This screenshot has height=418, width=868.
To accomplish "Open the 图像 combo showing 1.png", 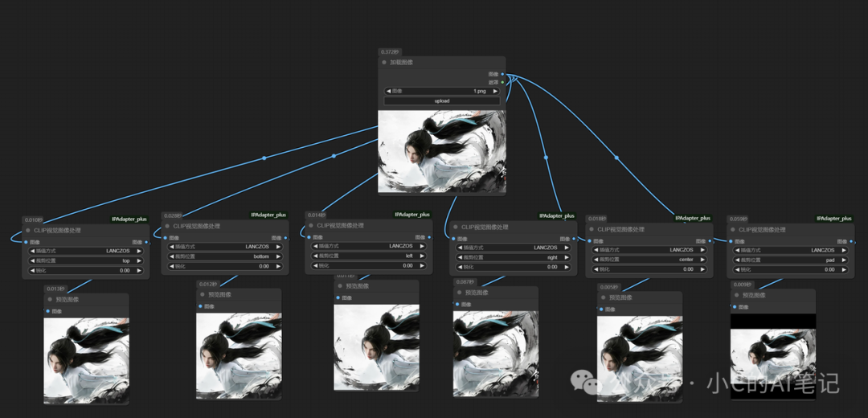I will coord(442,91).
